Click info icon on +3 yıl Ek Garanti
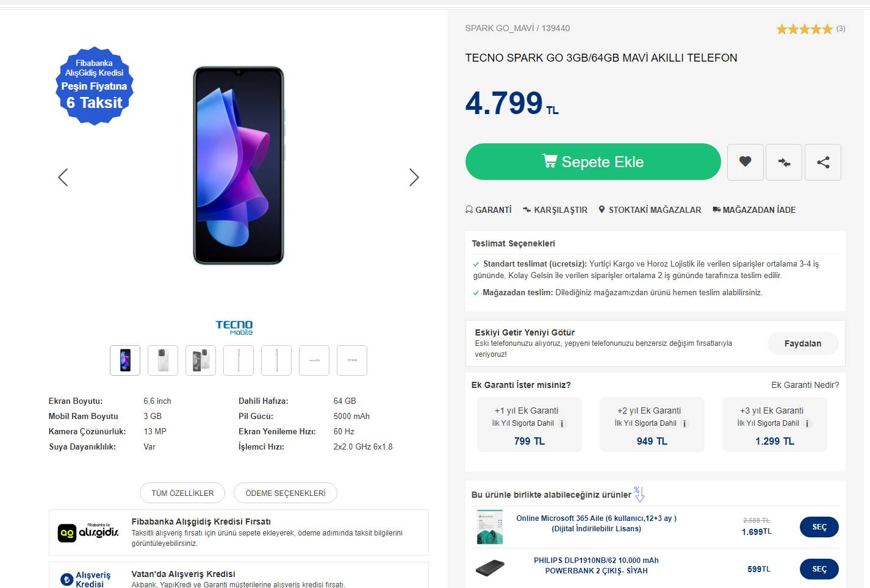 pos(807,424)
